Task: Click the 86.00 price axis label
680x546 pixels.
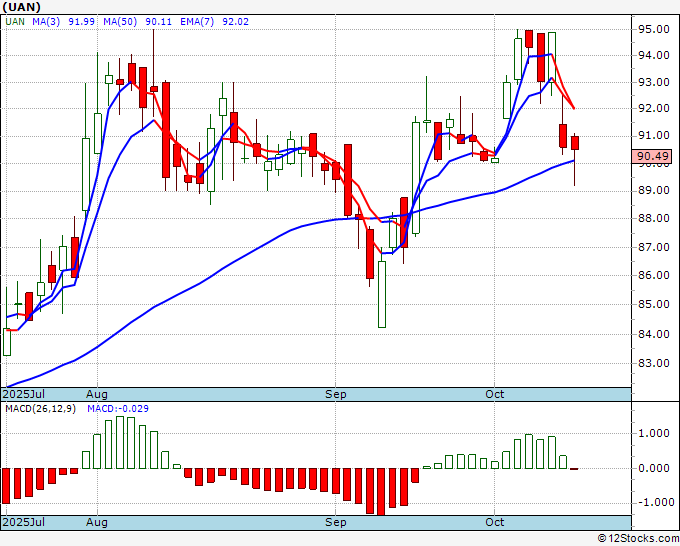Action: (654, 275)
